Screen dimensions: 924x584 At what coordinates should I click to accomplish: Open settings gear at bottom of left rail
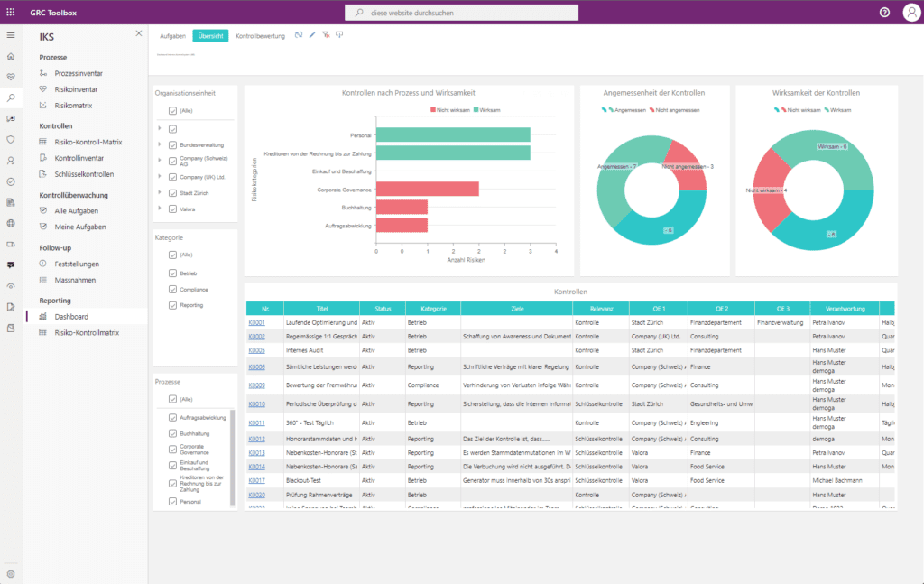pos(11,574)
